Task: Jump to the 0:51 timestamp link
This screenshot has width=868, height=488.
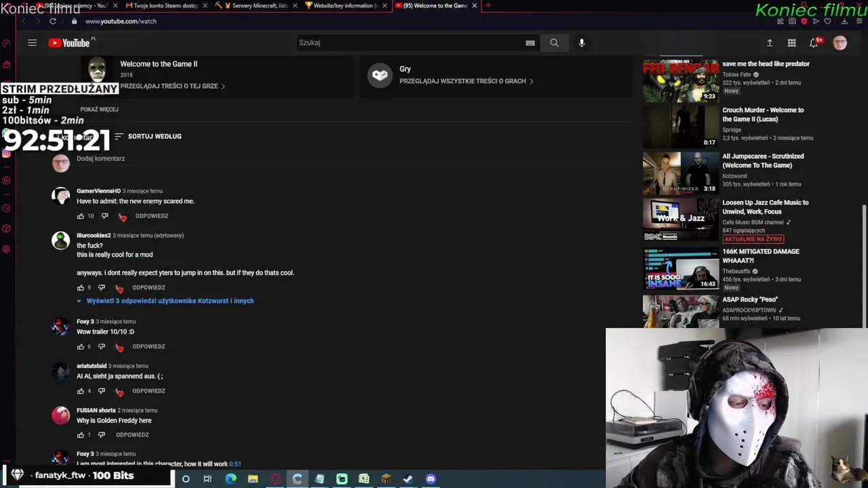Action: tap(235, 464)
